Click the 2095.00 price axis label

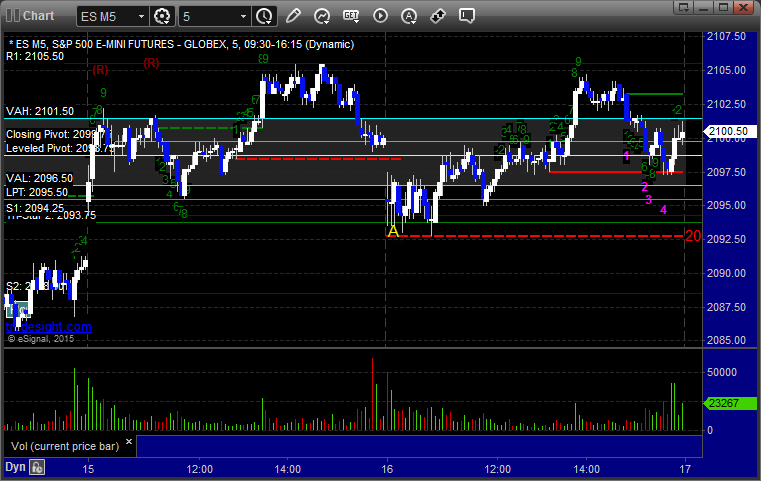tap(727, 205)
